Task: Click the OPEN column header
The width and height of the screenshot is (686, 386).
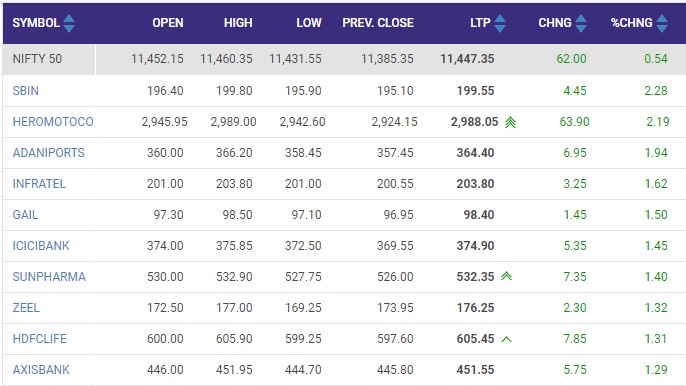Action: 168,23
